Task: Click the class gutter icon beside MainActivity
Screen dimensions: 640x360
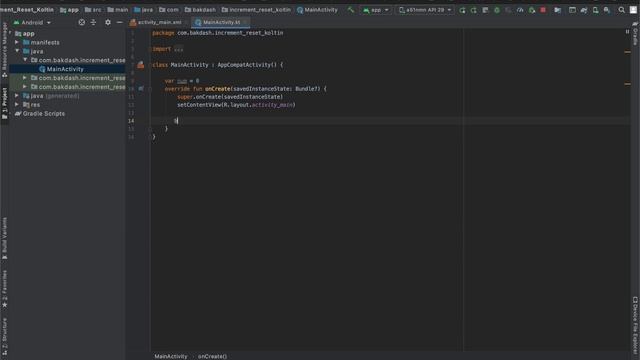Action: [141, 65]
